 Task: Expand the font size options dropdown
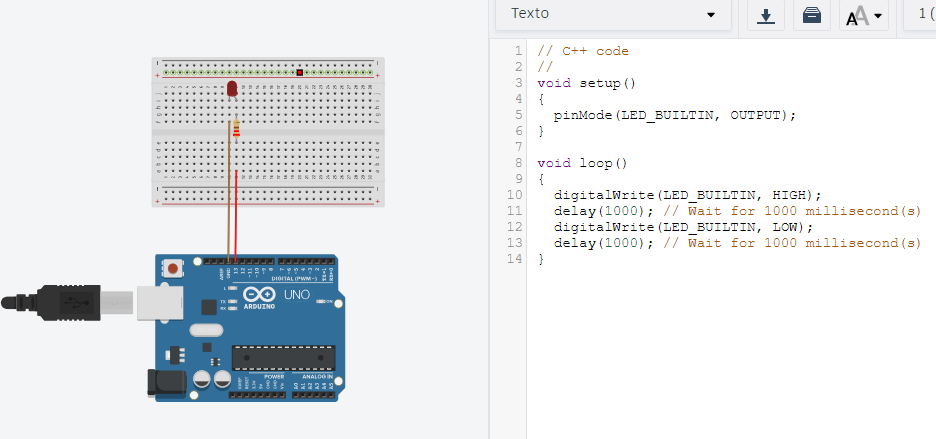point(864,16)
